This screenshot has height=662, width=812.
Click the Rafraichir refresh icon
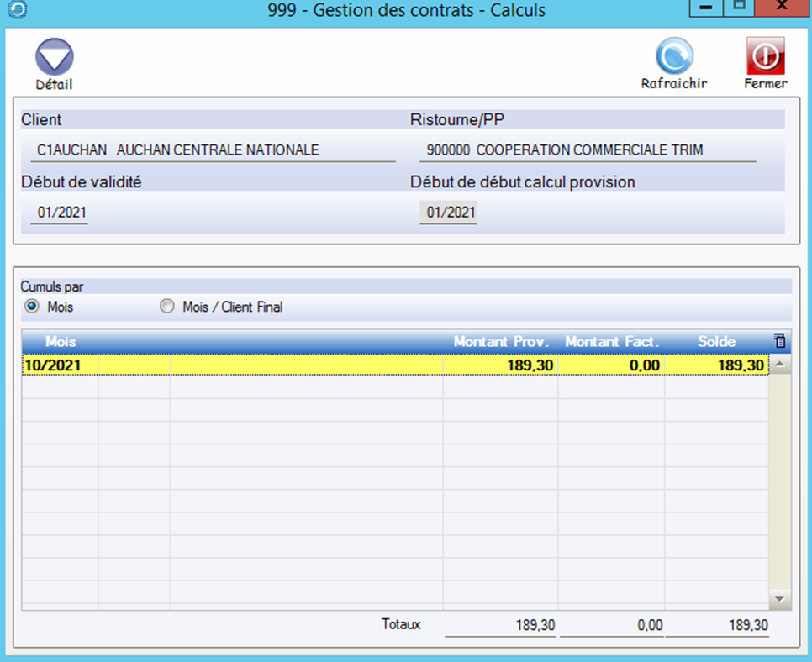(x=673, y=57)
